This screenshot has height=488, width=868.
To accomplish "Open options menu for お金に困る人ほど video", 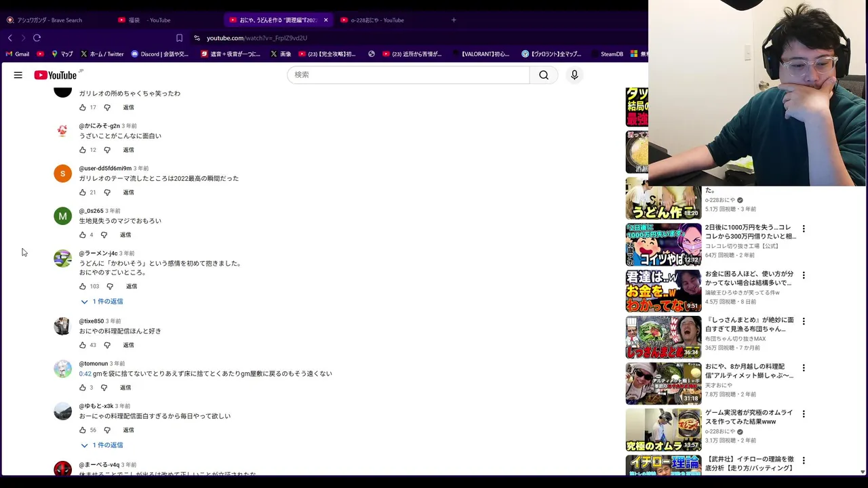I will (x=804, y=275).
